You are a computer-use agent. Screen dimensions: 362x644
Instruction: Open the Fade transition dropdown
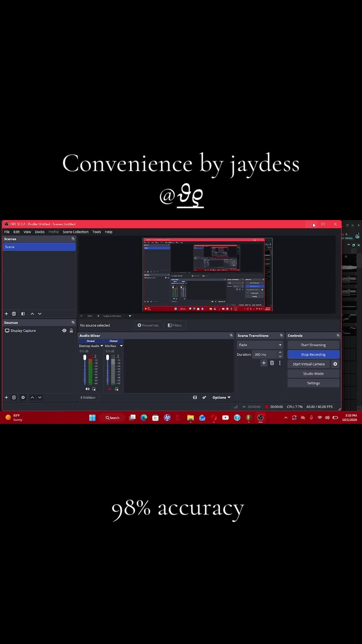point(260,345)
